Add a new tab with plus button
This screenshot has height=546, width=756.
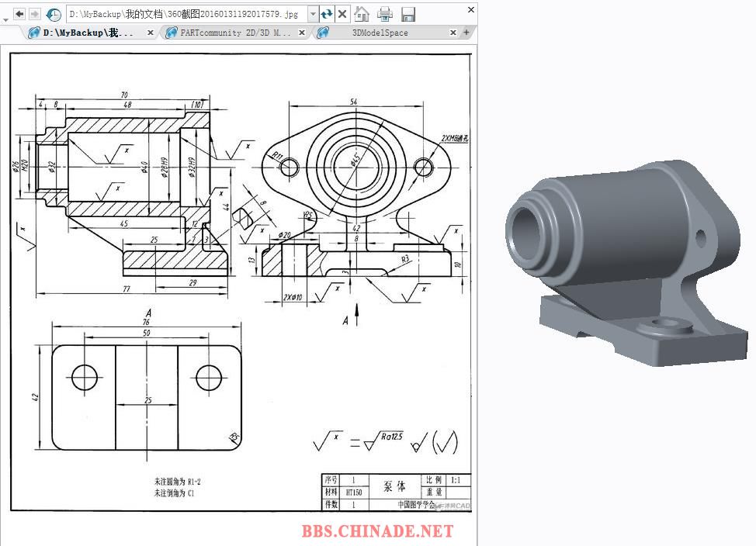(466, 33)
